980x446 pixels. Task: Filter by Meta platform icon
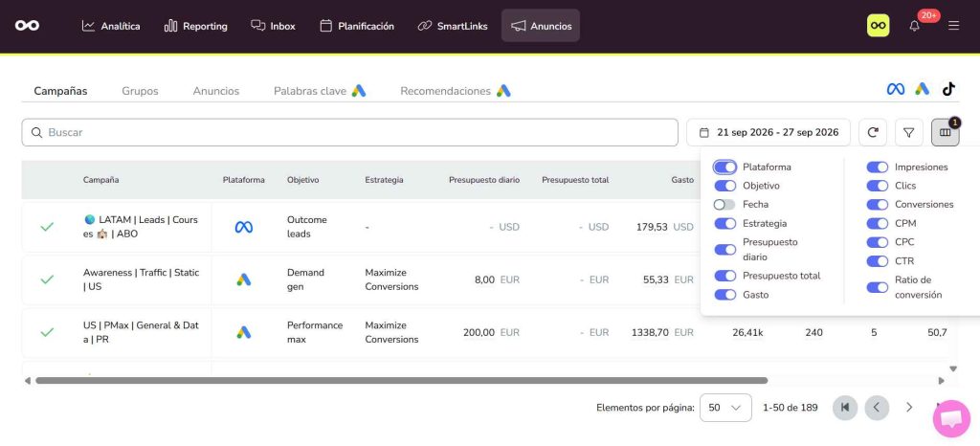[895, 89]
